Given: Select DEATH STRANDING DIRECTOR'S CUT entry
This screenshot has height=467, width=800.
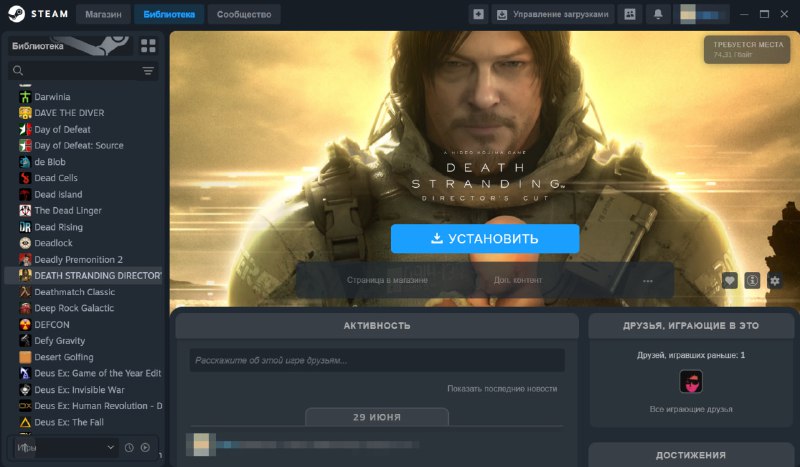Looking at the screenshot, I should pos(83,276).
